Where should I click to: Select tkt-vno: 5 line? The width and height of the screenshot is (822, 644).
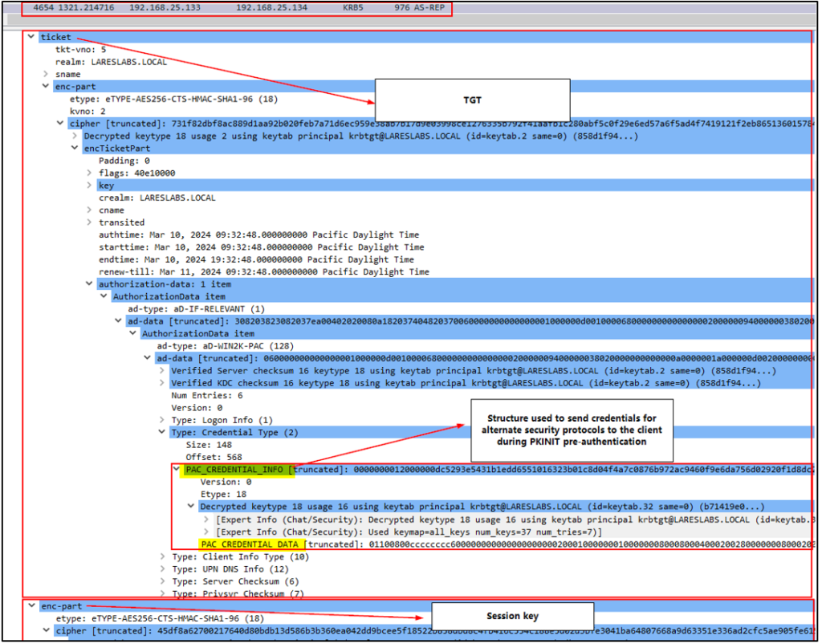pyautogui.click(x=81, y=49)
